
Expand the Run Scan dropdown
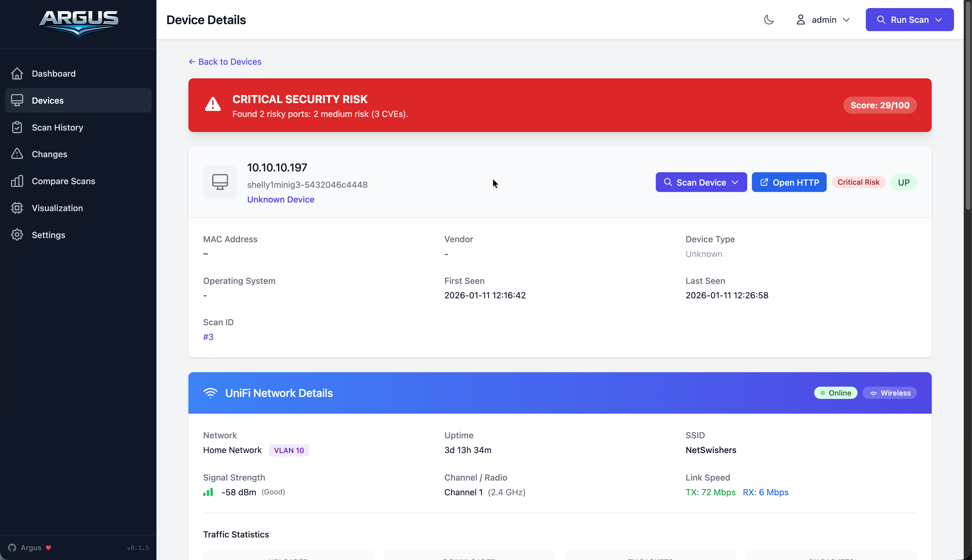(938, 20)
